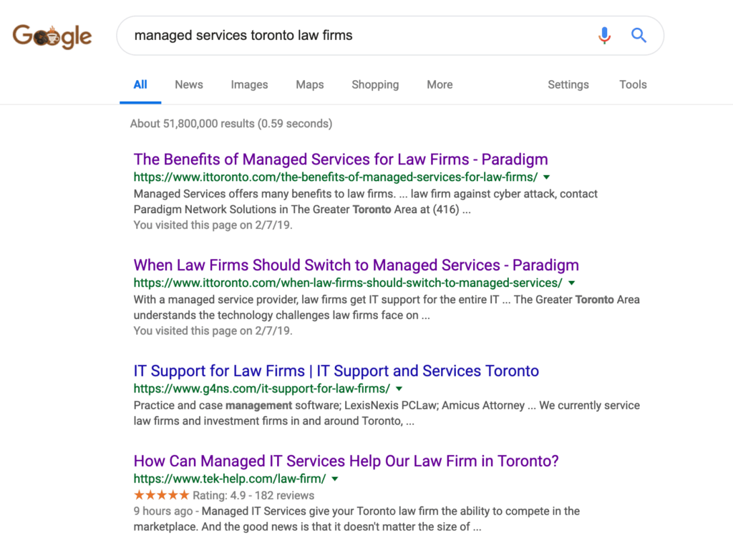Click the blue magnifying glass search icon

(x=639, y=35)
